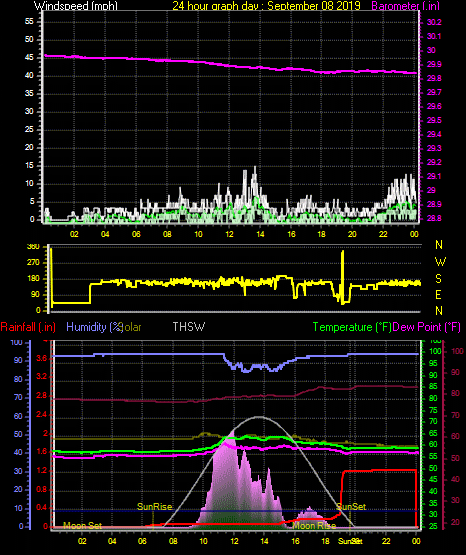This screenshot has width=466, height=555.
Task: Click the 55 mph windspeed scale value
Action: (x=29, y=21)
